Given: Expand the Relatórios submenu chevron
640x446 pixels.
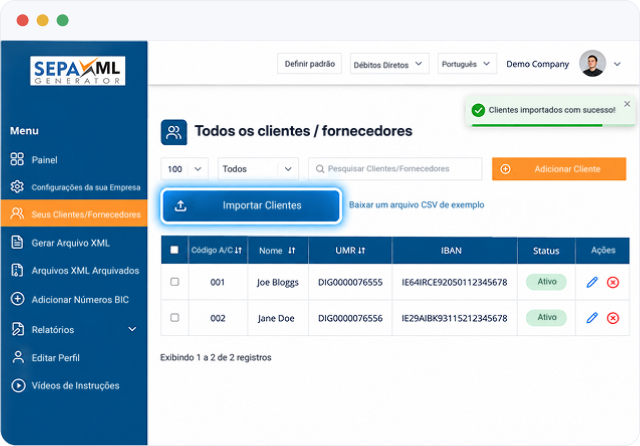Looking at the screenshot, I should click(132, 329).
